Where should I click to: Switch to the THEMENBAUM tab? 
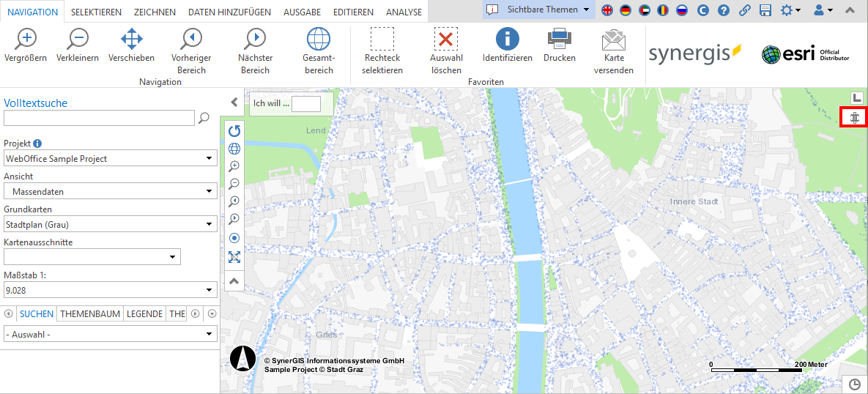90,313
